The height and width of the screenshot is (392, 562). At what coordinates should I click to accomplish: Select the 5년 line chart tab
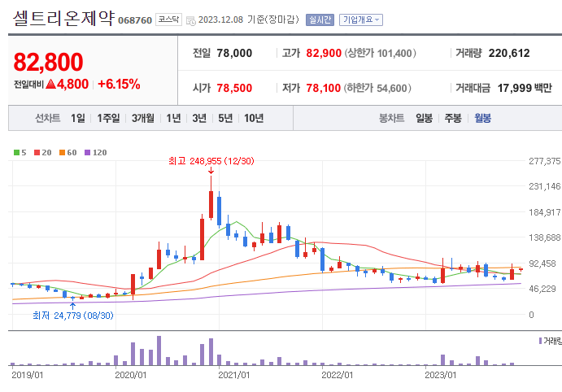coord(225,118)
